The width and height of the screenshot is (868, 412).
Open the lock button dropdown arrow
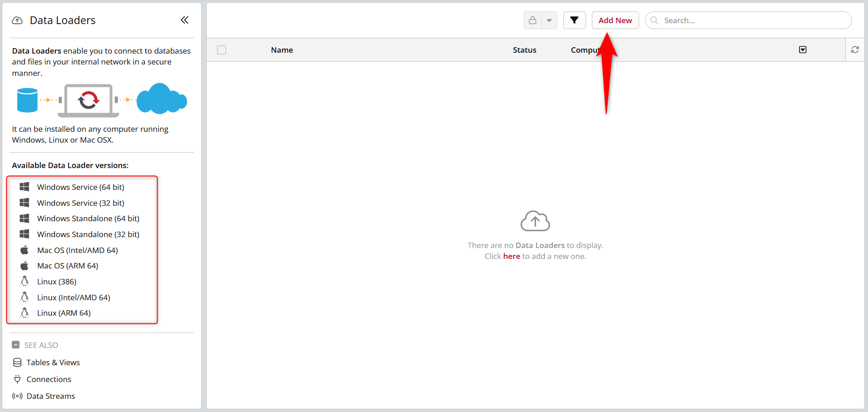click(x=549, y=20)
